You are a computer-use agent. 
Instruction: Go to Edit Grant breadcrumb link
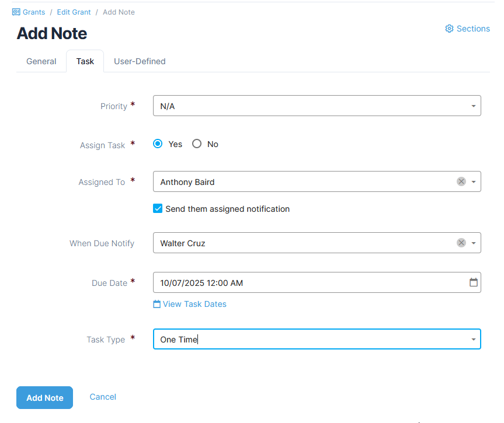coord(74,12)
